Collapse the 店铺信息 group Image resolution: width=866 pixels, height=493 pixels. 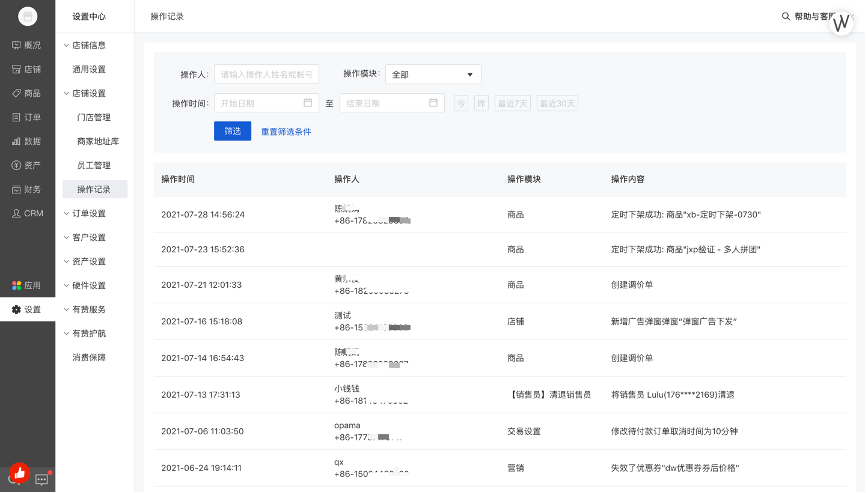(x=84, y=45)
